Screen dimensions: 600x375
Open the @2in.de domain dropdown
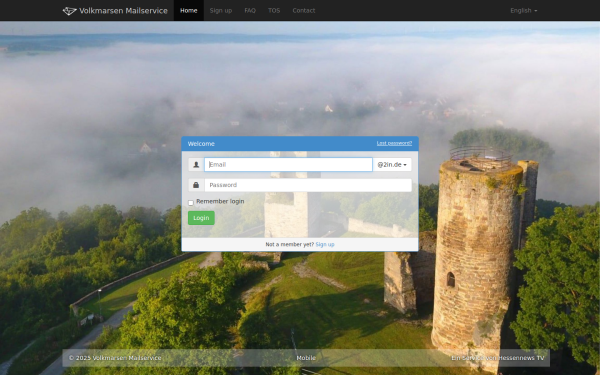[x=392, y=165]
